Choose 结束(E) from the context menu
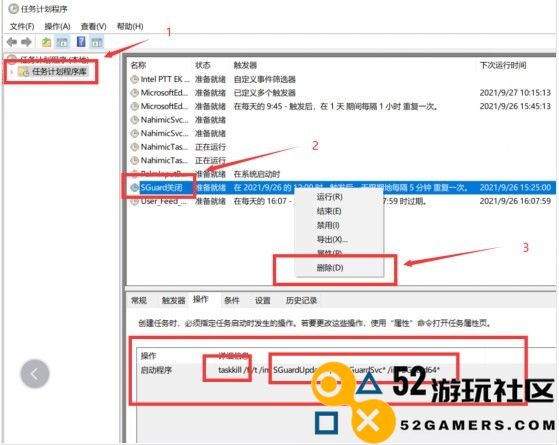The image size is (559, 445). (x=329, y=211)
